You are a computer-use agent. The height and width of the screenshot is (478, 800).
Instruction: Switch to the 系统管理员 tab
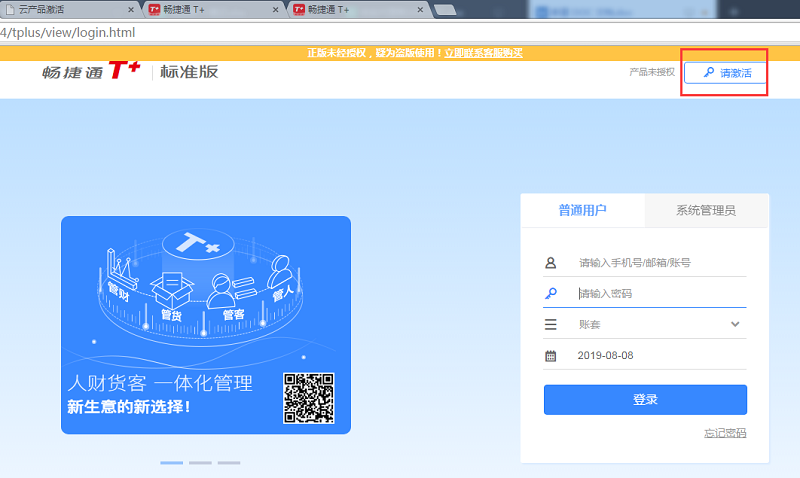[x=706, y=210]
